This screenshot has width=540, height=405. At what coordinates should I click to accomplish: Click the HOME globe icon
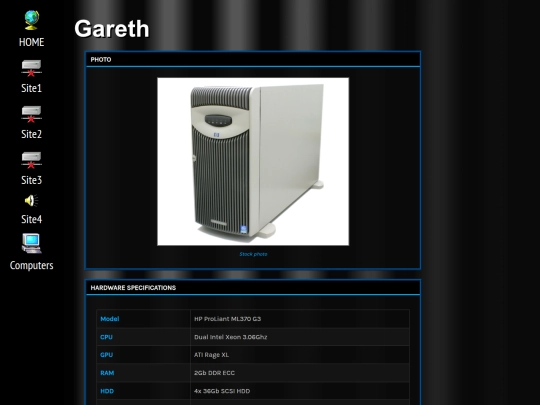[x=31, y=20]
